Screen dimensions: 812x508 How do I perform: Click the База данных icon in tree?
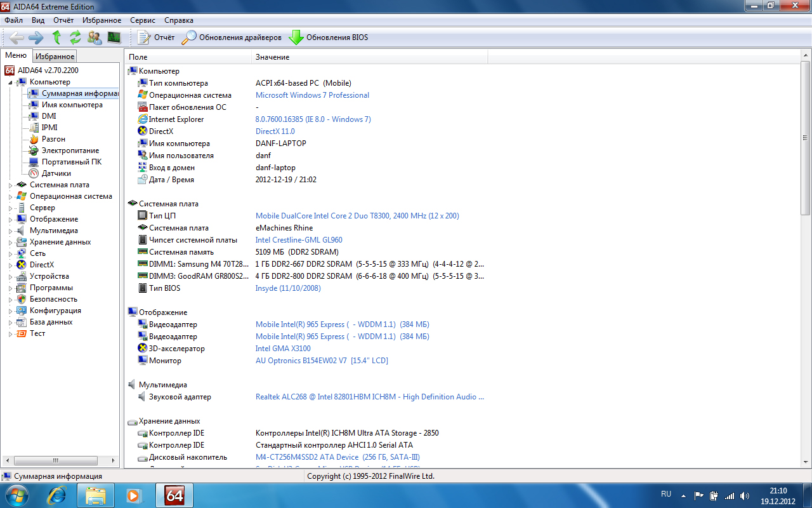click(22, 322)
